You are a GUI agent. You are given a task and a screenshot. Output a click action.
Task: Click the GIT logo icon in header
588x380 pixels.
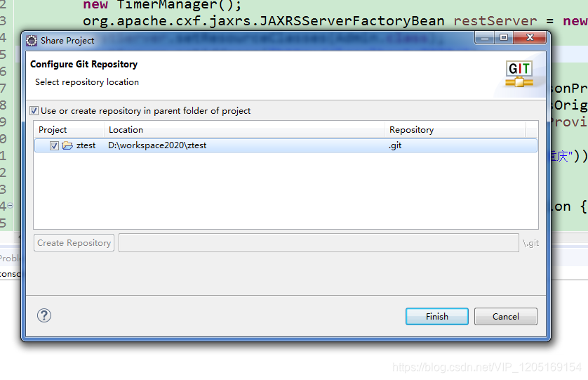pos(519,74)
